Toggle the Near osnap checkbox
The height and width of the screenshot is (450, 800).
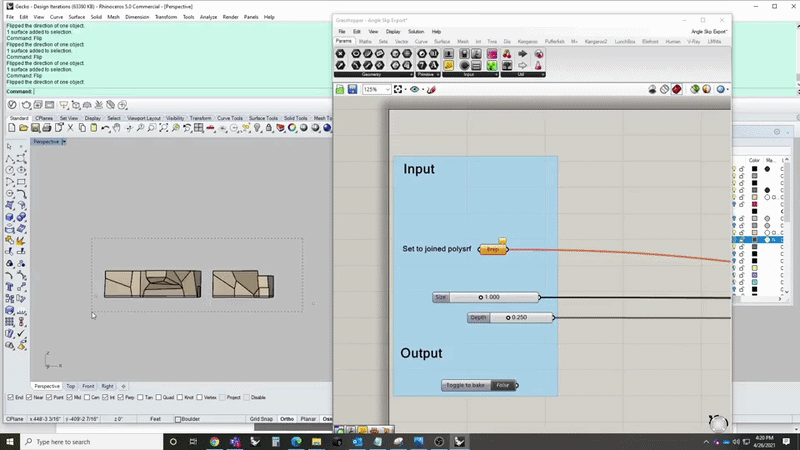tap(29, 397)
